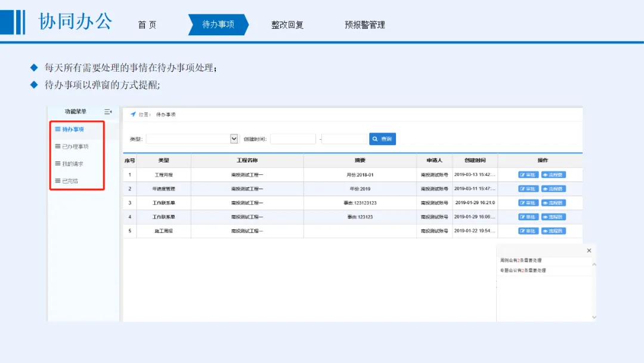Collapse the 功能菜单 sidebar with the toggle icon
Screen dimensions: 644x363
point(108,112)
